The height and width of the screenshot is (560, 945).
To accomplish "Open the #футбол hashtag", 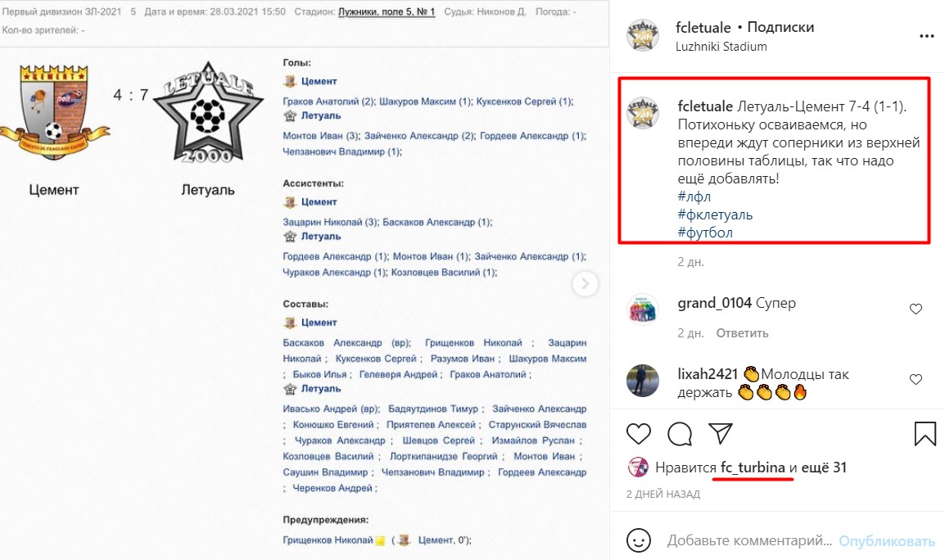I will pyautogui.click(x=705, y=233).
